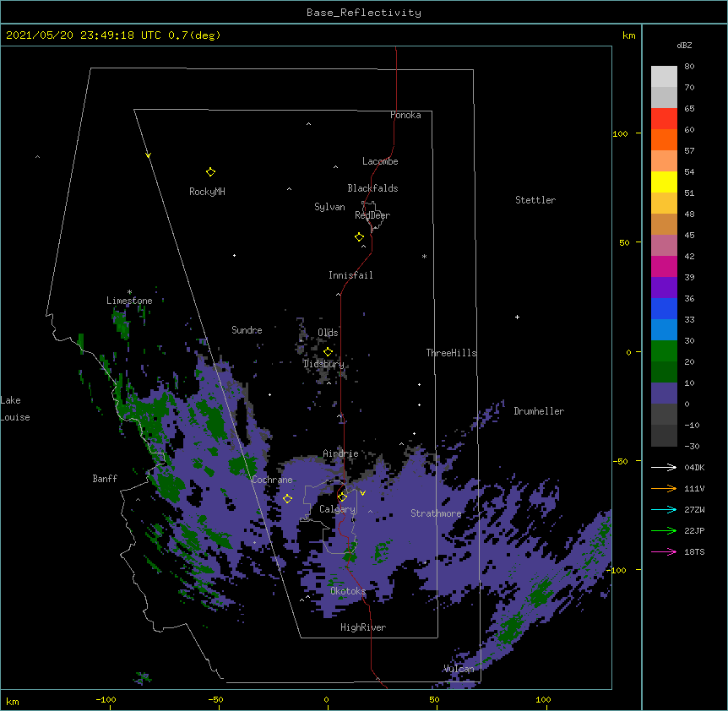728x711 pixels.
Task: Click the yellow marker south of RedDeer
Action: tap(359, 237)
